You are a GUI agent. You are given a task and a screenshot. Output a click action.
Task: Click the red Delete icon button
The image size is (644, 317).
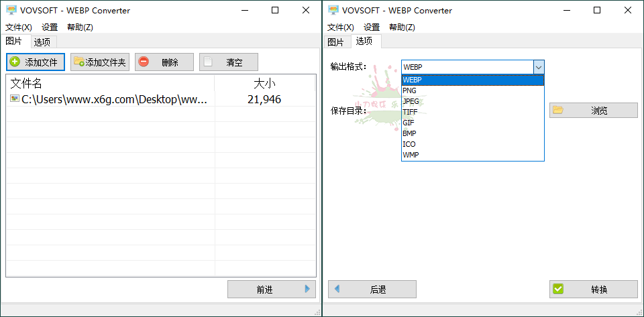coord(144,62)
